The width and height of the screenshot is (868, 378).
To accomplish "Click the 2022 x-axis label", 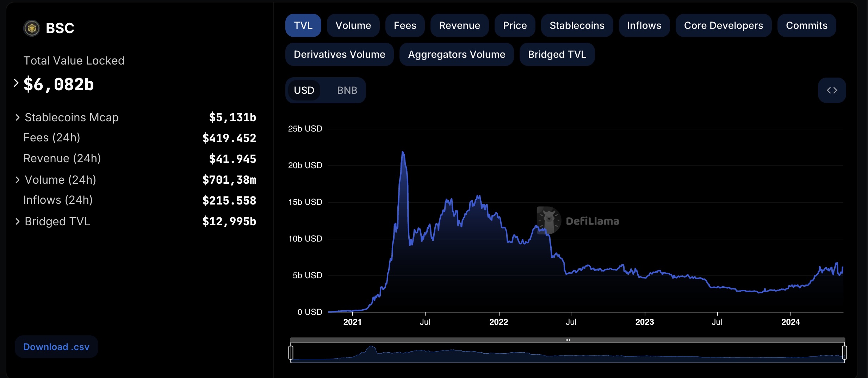I will coord(498,322).
